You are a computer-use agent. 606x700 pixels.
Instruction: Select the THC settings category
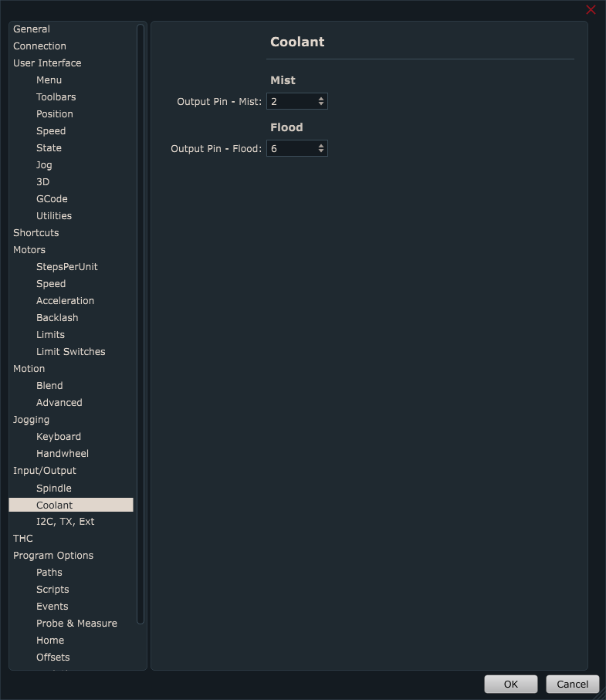tap(23, 539)
